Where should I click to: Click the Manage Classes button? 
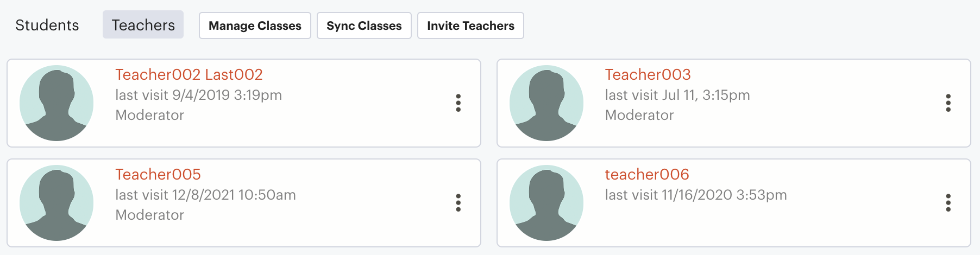(255, 25)
